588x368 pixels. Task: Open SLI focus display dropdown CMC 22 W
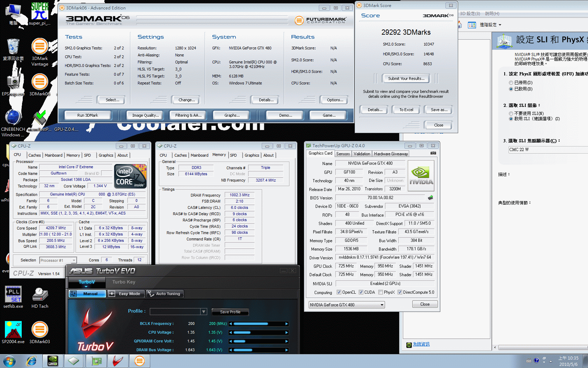548,150
